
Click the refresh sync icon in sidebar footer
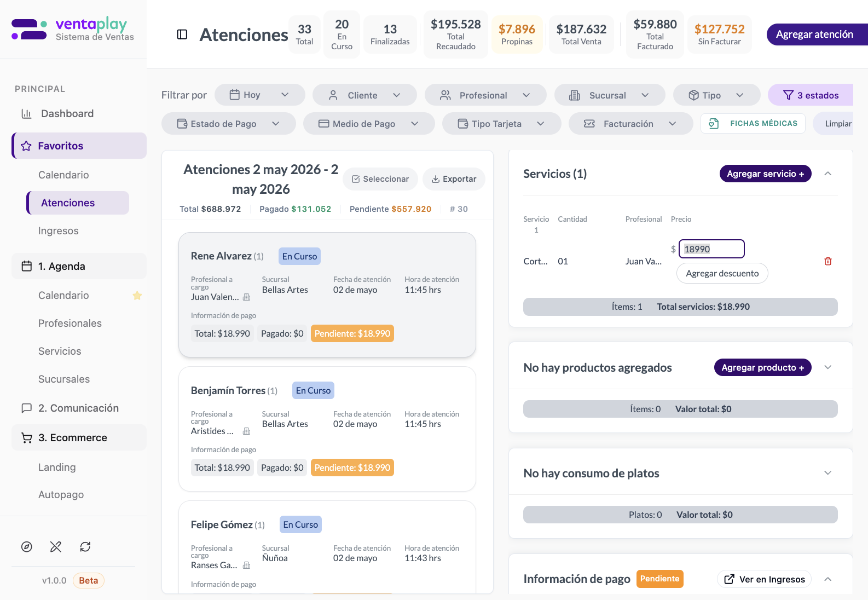tap(85, 546)
